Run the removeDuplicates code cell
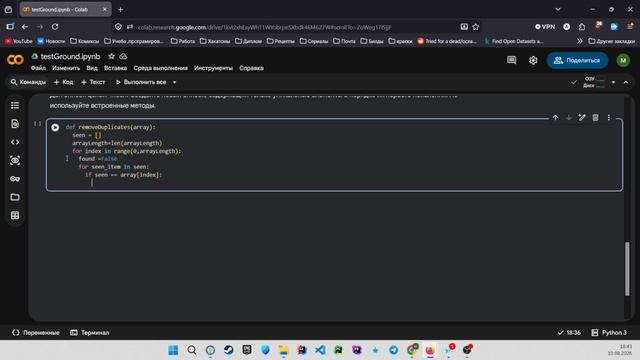Image resolution: width=640 pixels, height=360 pixels. [55, 127]
